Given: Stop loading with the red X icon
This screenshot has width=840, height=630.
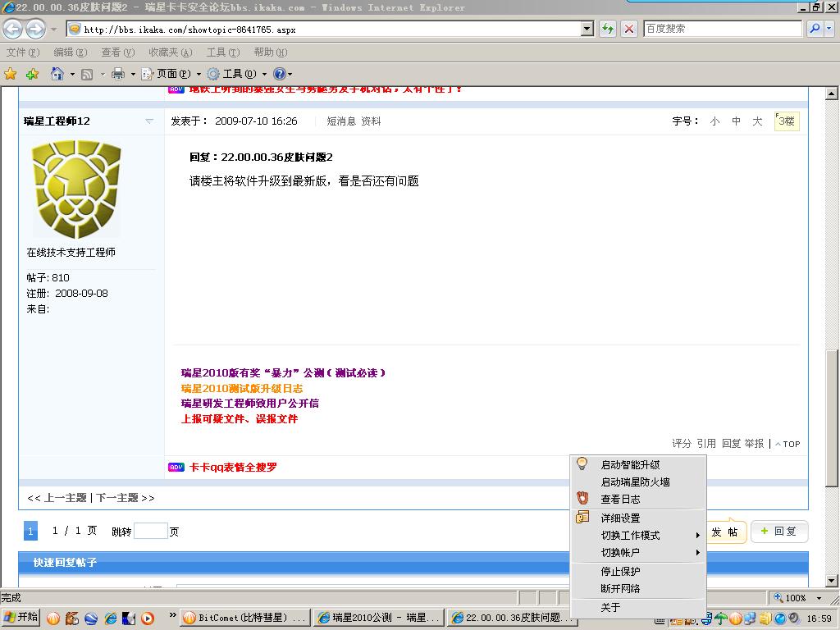Looking at the screenshot, I should 629,29.
